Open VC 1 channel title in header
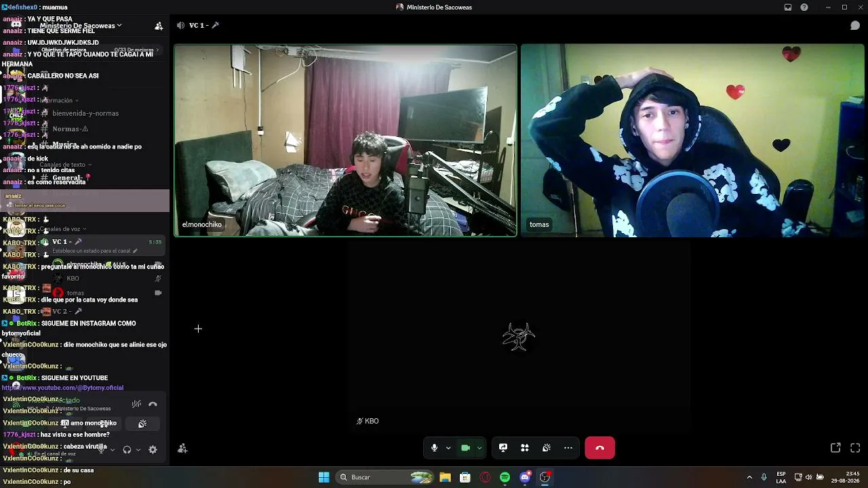 [203, 25]
